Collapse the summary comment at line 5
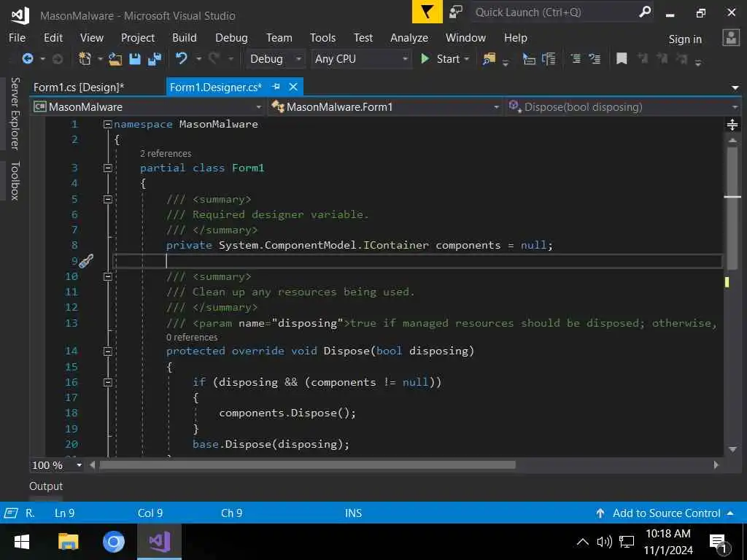 pyautogui.click(x=108, y=200)
